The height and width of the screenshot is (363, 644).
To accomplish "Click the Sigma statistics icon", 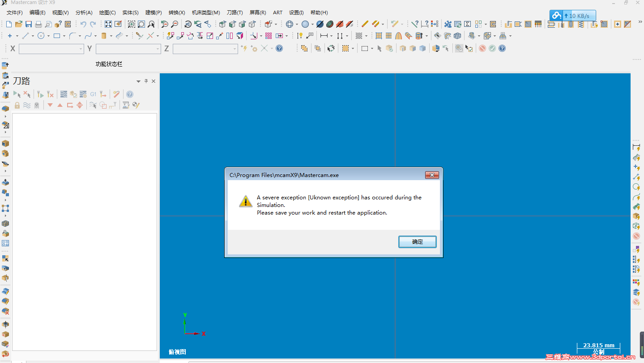I will tap(468, 24).
